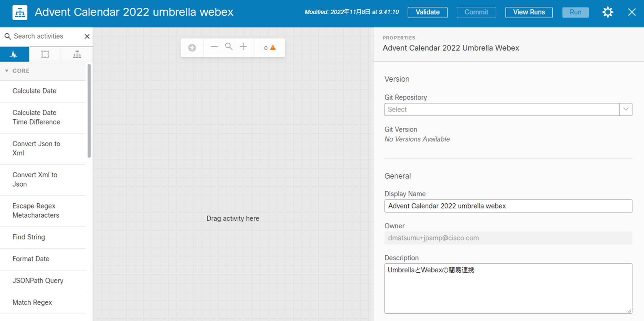Click the Run button
The image size is (644, 321).
tap(575, 12)
